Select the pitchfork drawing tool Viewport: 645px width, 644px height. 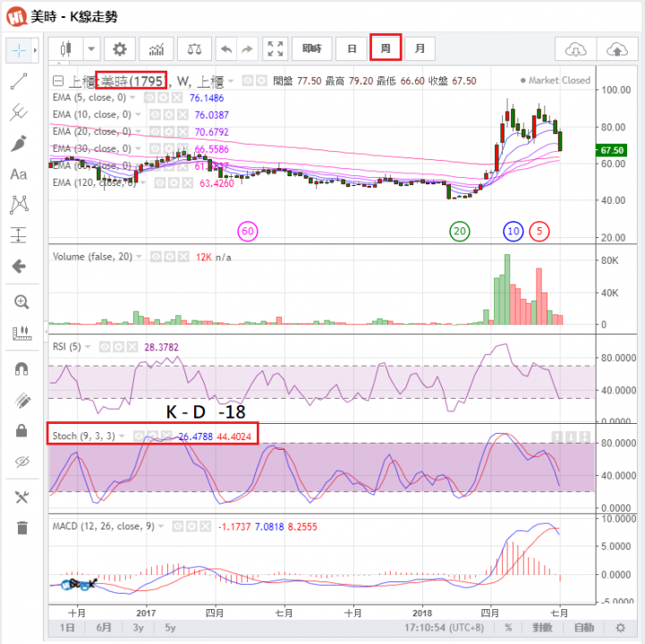[19, 112]
